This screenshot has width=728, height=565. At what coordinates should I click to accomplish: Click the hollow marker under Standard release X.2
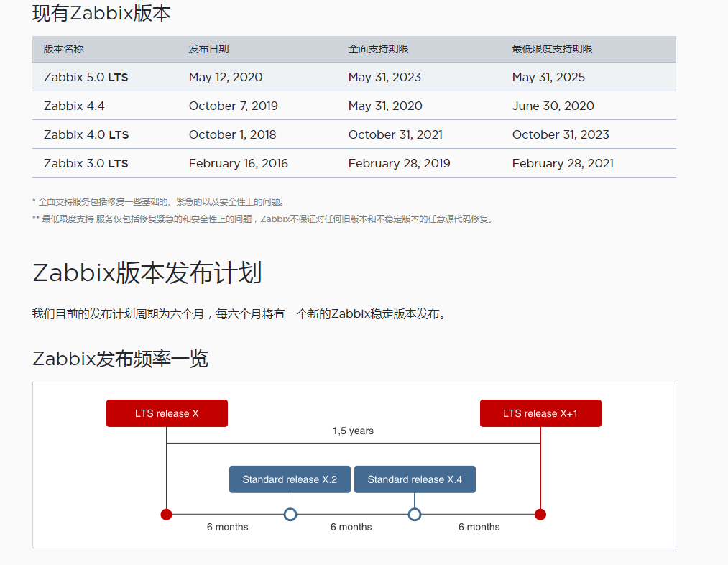point(290,515)
